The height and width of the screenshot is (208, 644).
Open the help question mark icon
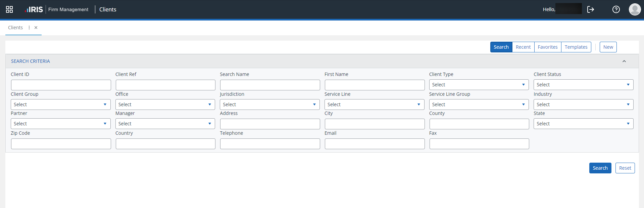click(x=616, y=9)
